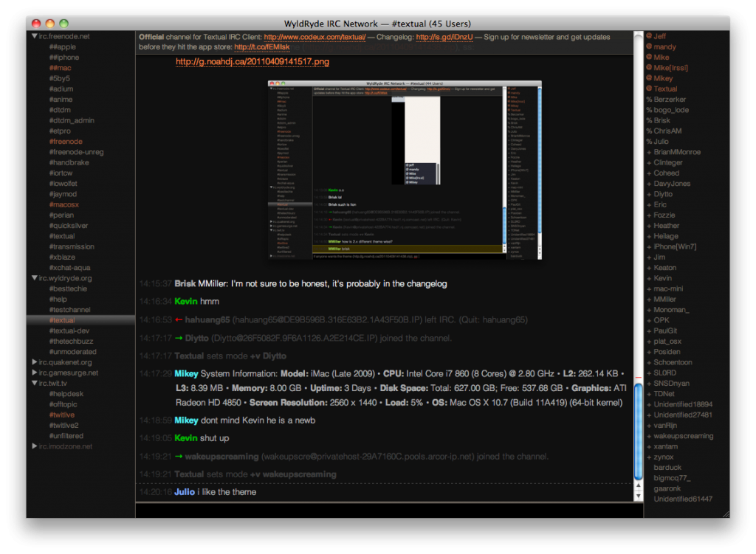This screenshot has height=554, width=756.
Task: Select user Mike[Irssi] in the user list
Action: [x=670, y=68]
